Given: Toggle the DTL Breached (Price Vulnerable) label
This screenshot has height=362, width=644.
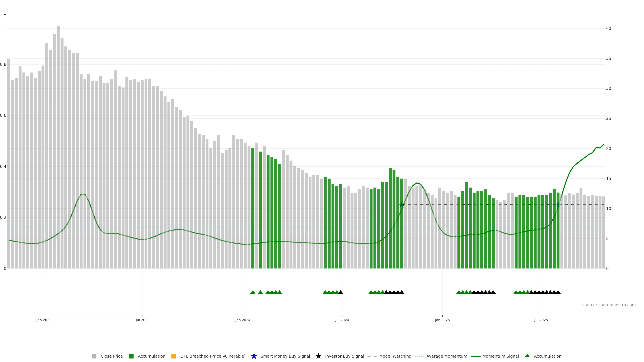Looking at the screenshot, I should (x=213, y=356).
